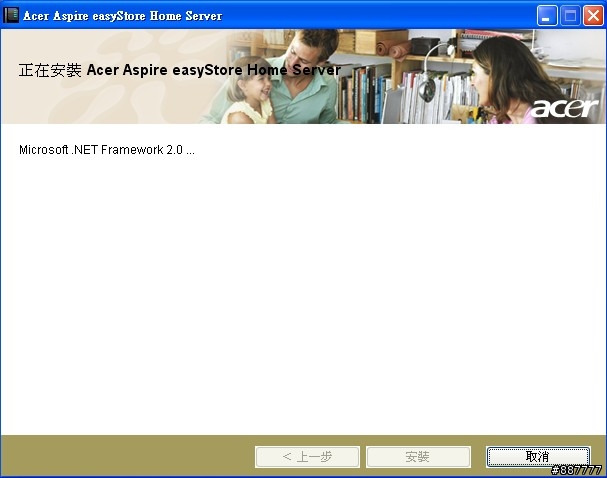
Task: Click the acer logo in banner
Action: pyautogui.click(x=564, y=108)
